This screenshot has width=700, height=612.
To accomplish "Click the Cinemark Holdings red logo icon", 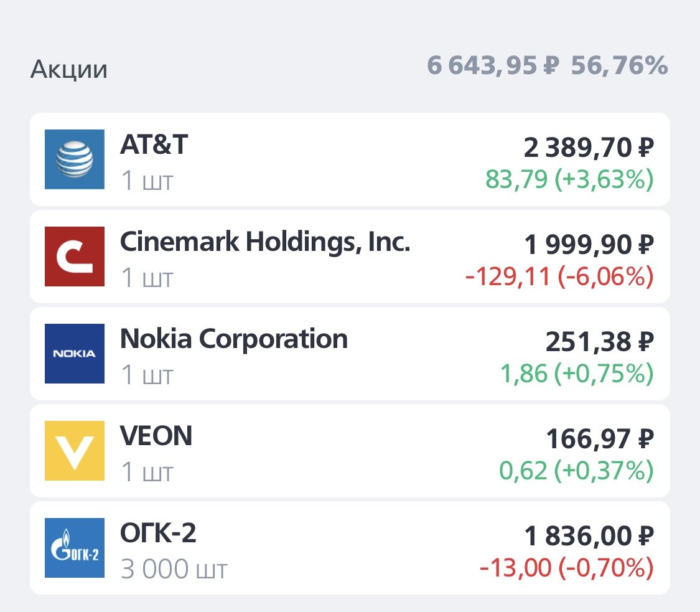I will pyautogui.click(x=74, y=257).
